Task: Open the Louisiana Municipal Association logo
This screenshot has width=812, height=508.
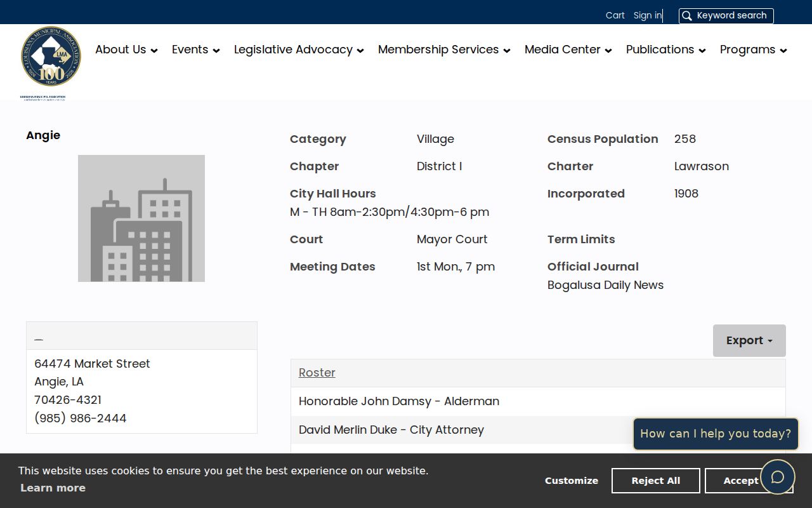Action: [x=50, y=62]
